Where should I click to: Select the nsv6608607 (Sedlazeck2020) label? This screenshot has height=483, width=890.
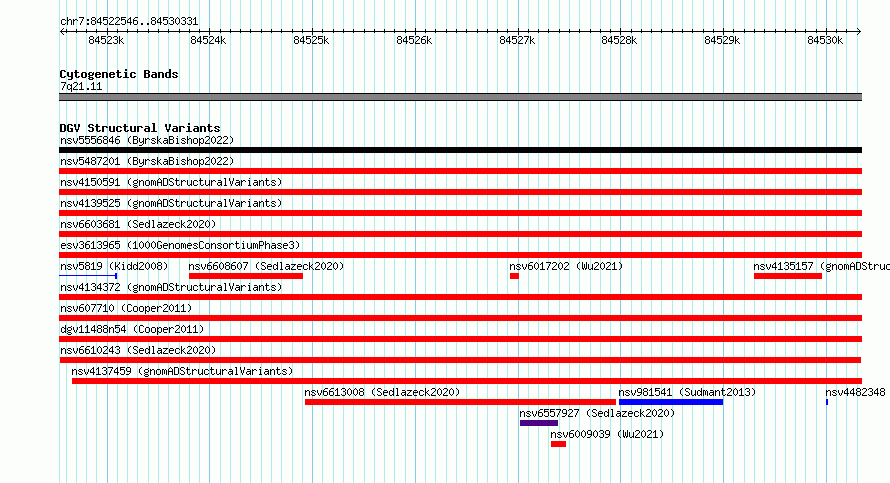(266, 266)
